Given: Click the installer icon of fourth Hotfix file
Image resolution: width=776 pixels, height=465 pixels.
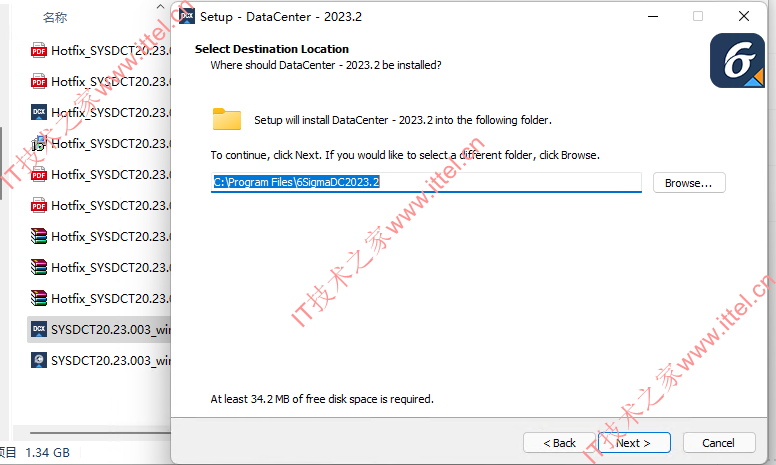Looking at the screenshot, I should [39, 143].
